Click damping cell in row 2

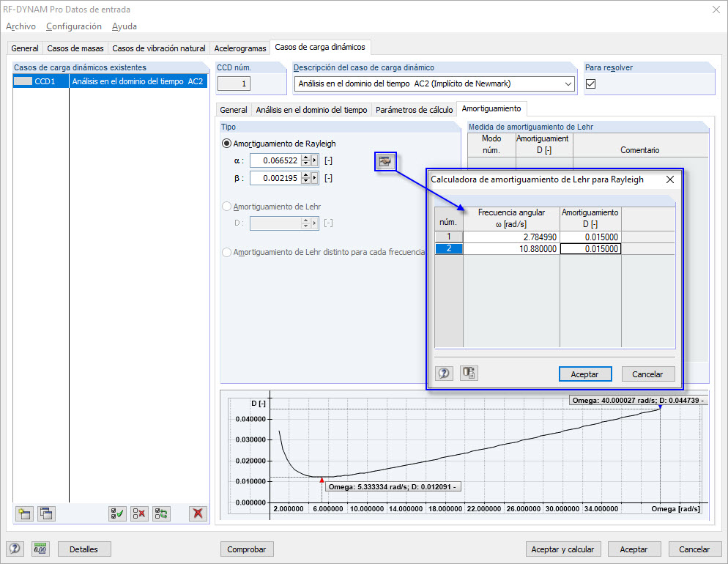click(x=590, y=249)
